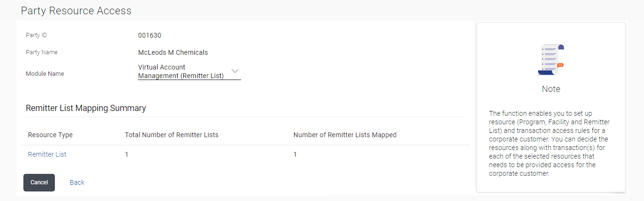
Task: Click the note description paragraph text
Action: pos(549,143)
